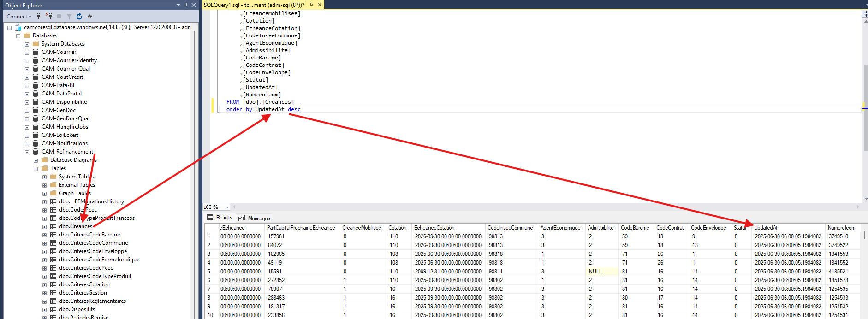Open Activity Monitor from Object Explorer toolbar
The width and height of the screenshot is (868, 319).
89,16
